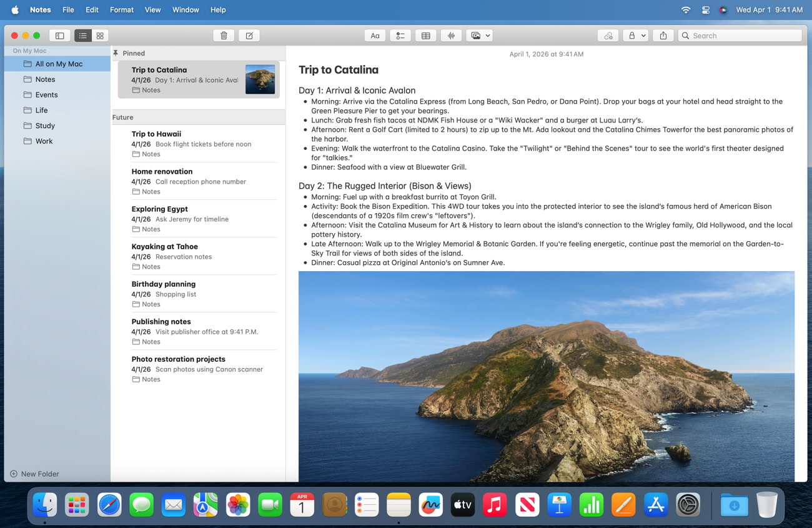Open Control Center from the menu bar
The height and width of the screenshot is (528, 812).
[x=705, y=10]
